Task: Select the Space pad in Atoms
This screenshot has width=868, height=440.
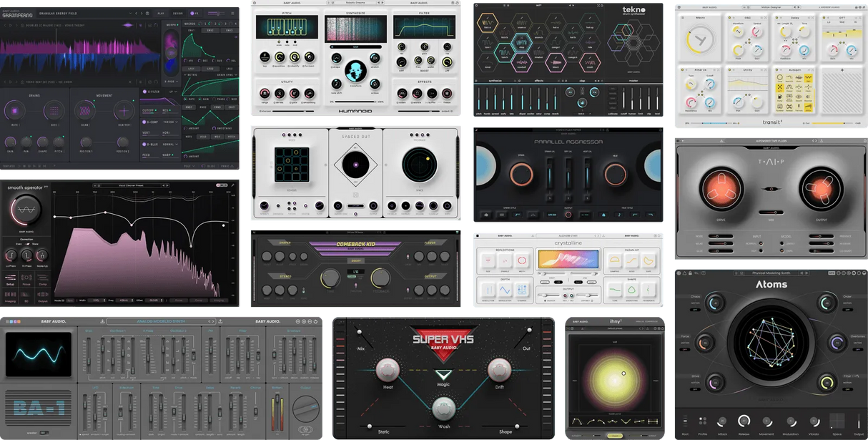Action: point(837,421)
